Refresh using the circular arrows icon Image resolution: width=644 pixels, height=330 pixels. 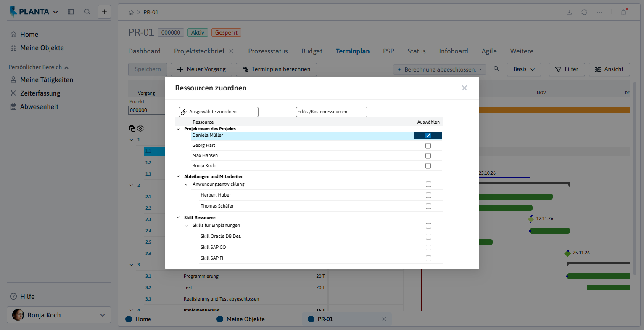(x=584, y=12)
